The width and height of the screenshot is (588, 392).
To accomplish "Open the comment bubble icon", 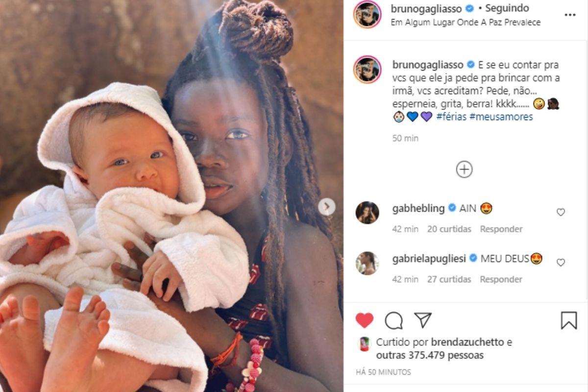I will click(x=393, y=320).
